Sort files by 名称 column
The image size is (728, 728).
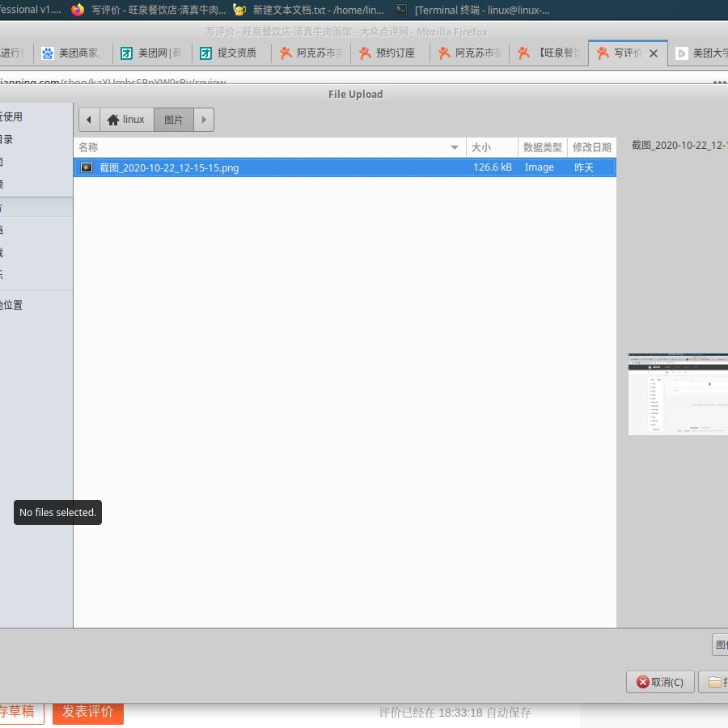pyautogui.click(x=269, y=148)
